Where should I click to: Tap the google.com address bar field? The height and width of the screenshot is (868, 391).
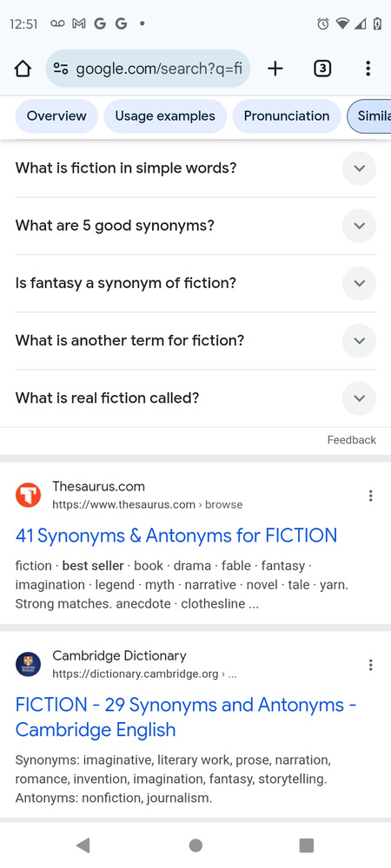[x=148, y=69]
